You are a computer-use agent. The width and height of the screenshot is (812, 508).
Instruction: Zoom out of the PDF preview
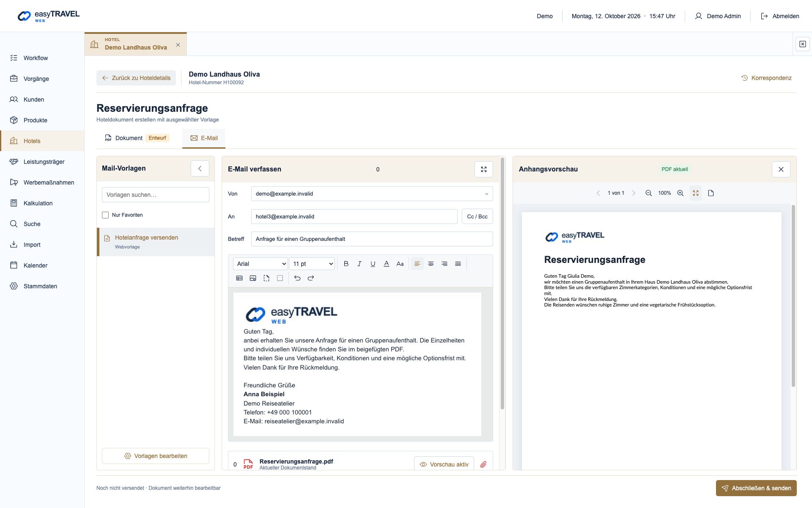[x=648, y=193]
